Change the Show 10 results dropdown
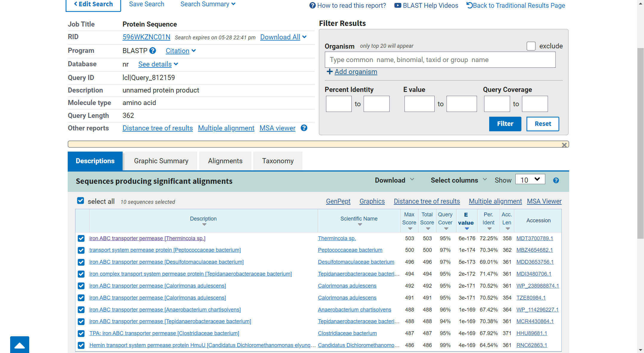 [530, 180]
